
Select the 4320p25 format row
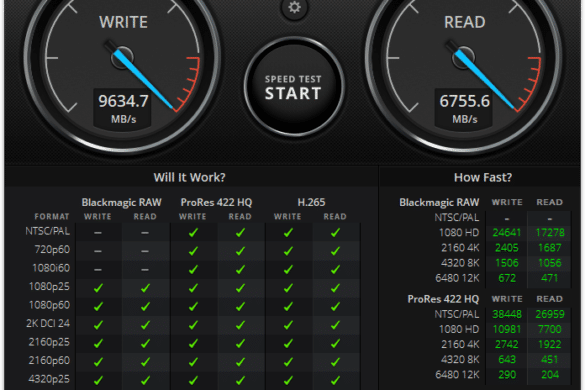point(193,380)
